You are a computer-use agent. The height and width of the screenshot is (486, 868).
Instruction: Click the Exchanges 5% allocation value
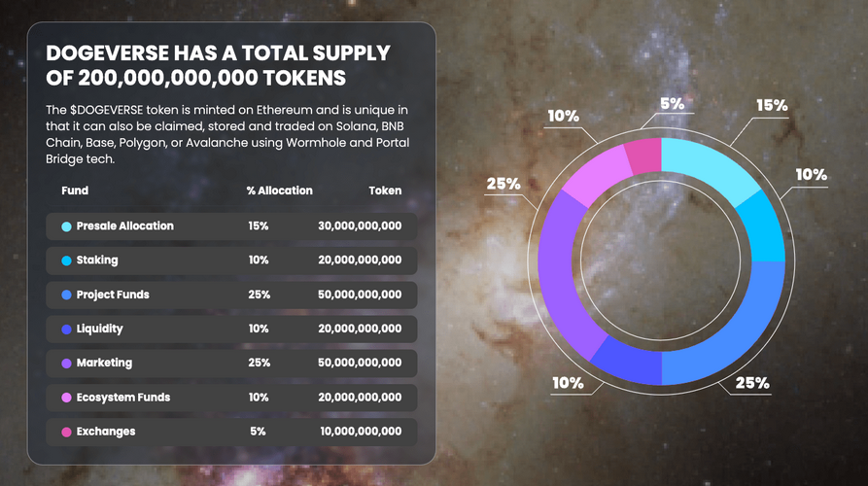258,431
